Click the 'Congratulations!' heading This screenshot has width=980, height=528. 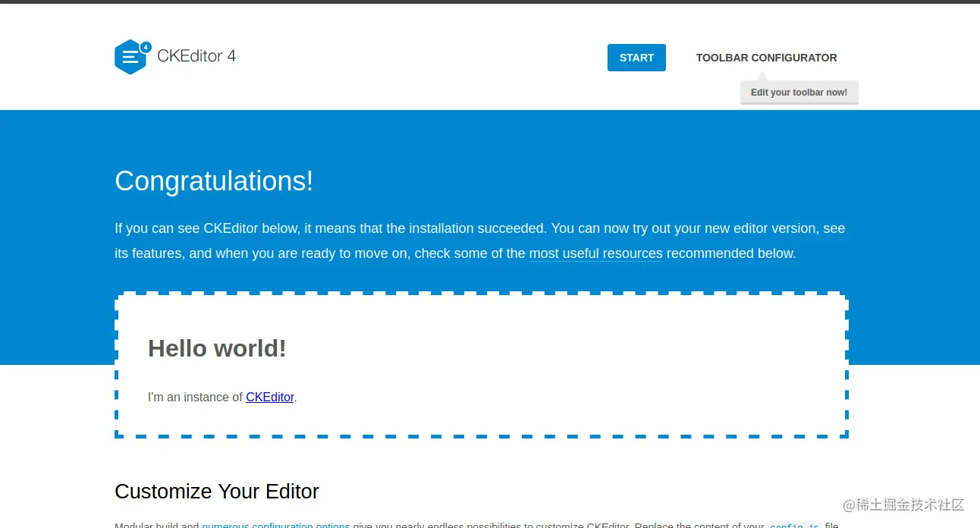coord(214,181)
